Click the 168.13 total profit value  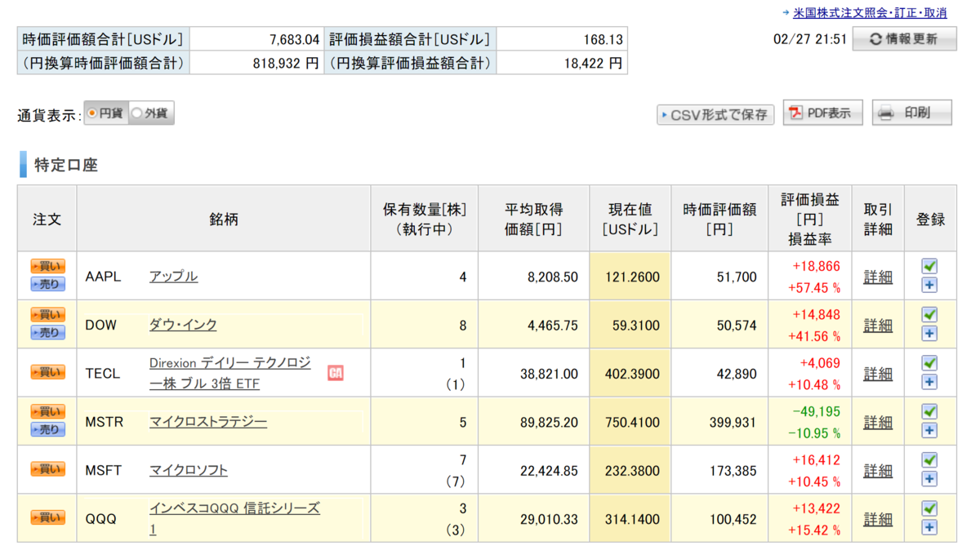click(603, 38)
